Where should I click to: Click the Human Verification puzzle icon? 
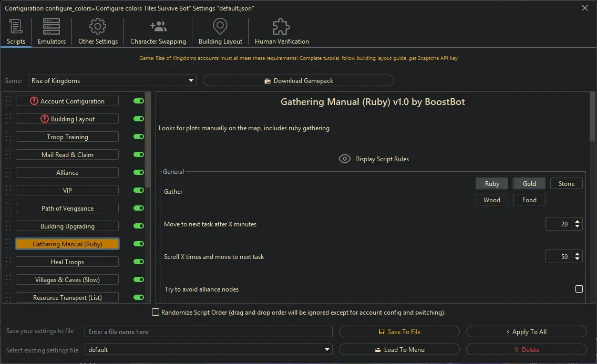point(281,26)
